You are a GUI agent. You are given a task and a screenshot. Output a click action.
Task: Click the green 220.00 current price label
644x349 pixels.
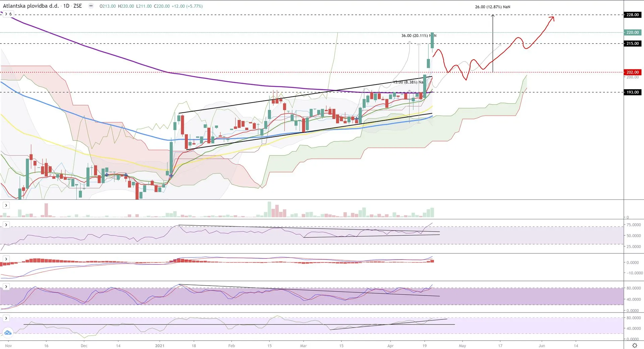[633, 33]
